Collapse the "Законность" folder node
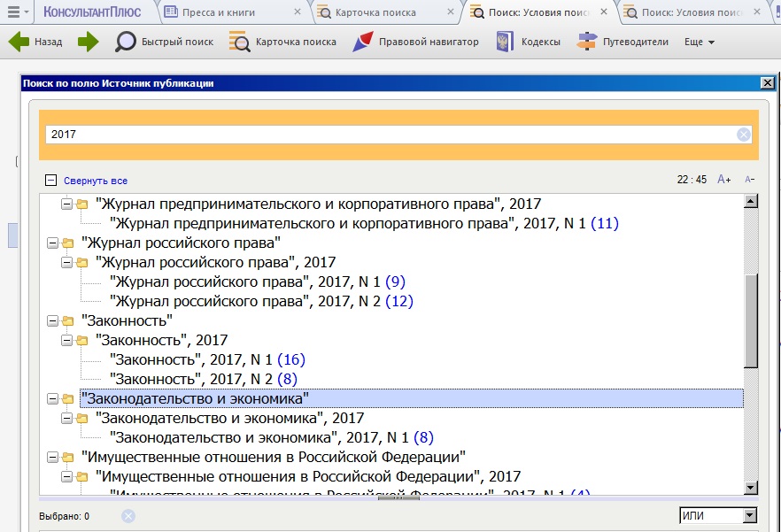The width and height of the screenshot is (781, 532). [52, 320]
